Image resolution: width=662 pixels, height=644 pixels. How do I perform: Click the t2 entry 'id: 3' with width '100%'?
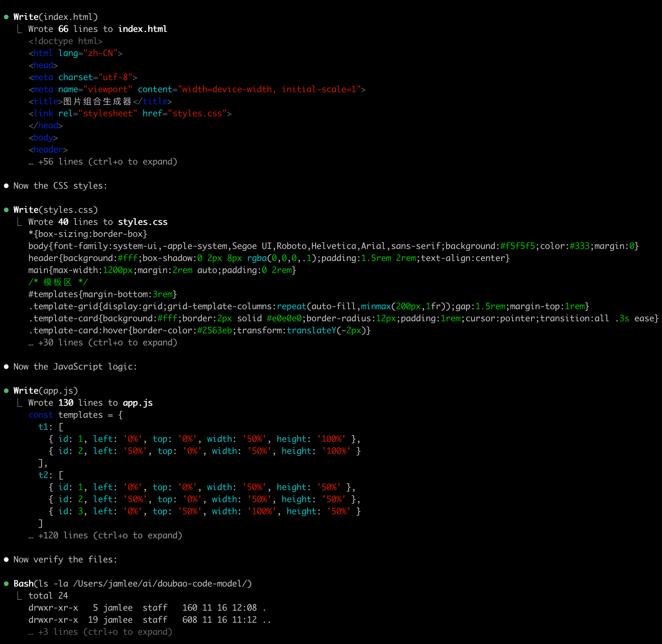(205, 511)
